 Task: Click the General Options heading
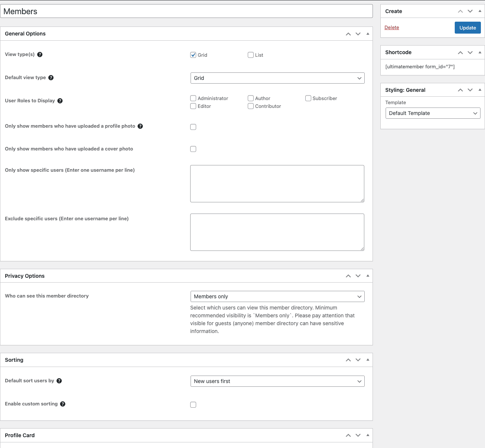pyautogui.click(x=25, y=34)
